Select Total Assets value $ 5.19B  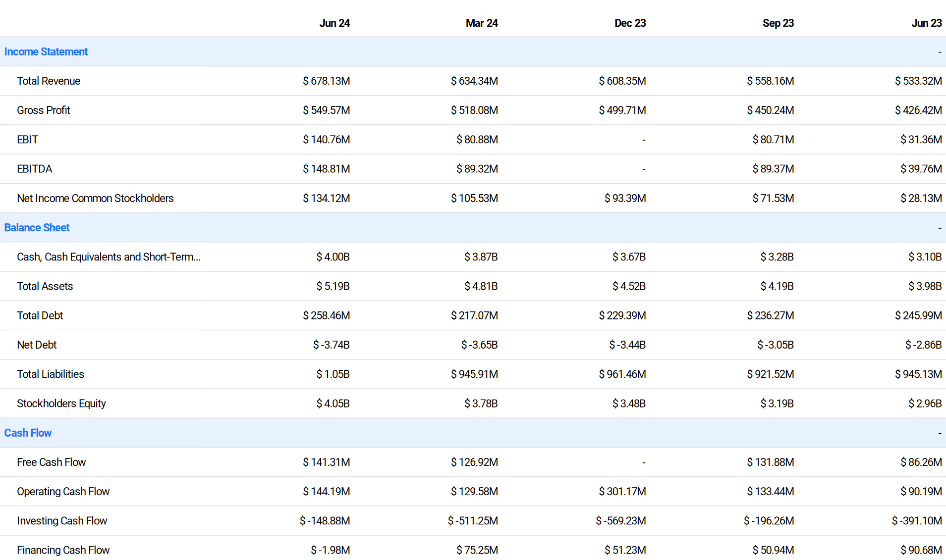[x=333, y=286]
